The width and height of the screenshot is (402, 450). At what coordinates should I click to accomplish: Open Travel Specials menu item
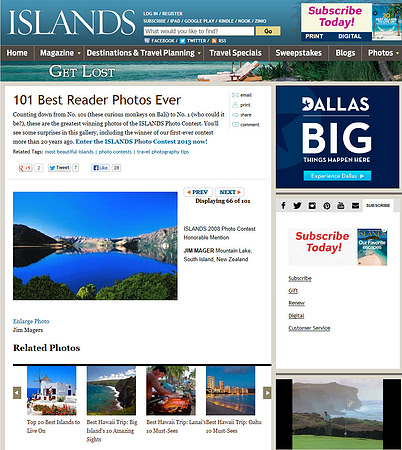[235, 53]
